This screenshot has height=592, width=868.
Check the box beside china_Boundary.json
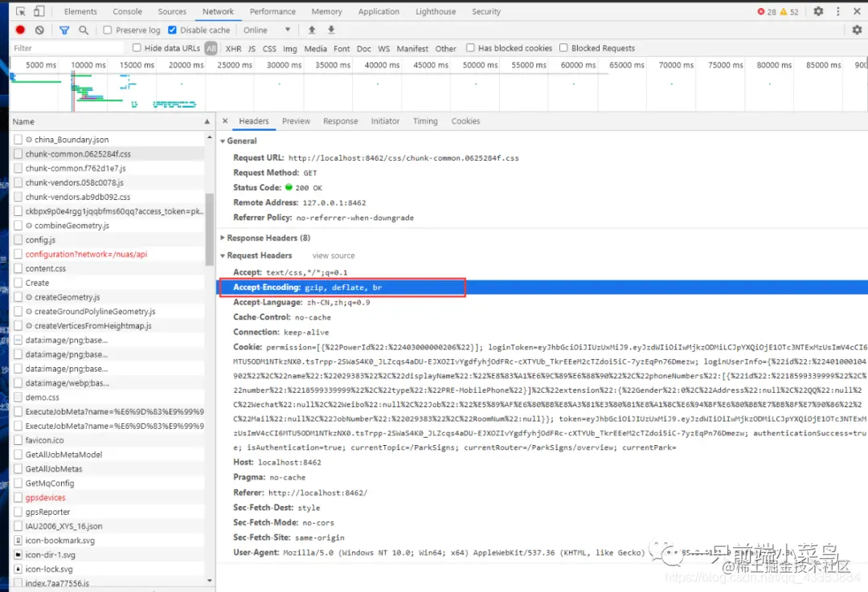(18, 140)
